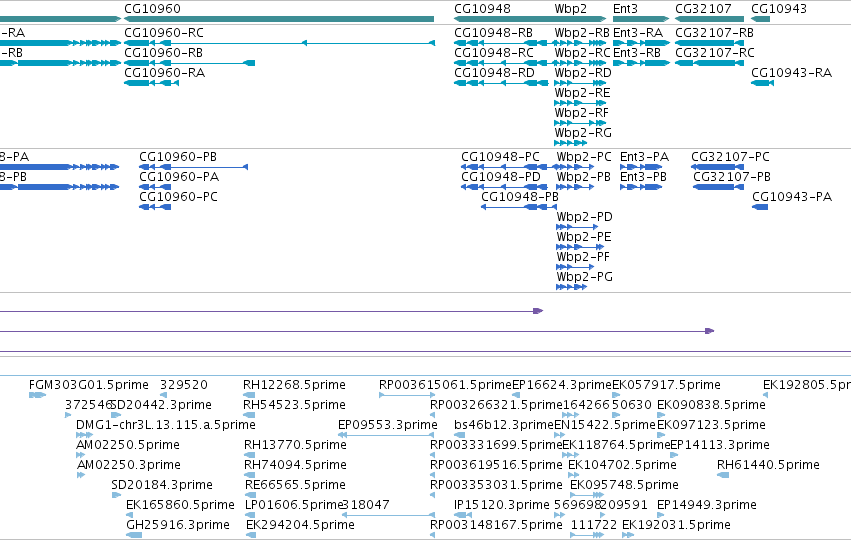Select the CG32107 gene label
This screenshot has height=540, width=851.
[703, 9]
